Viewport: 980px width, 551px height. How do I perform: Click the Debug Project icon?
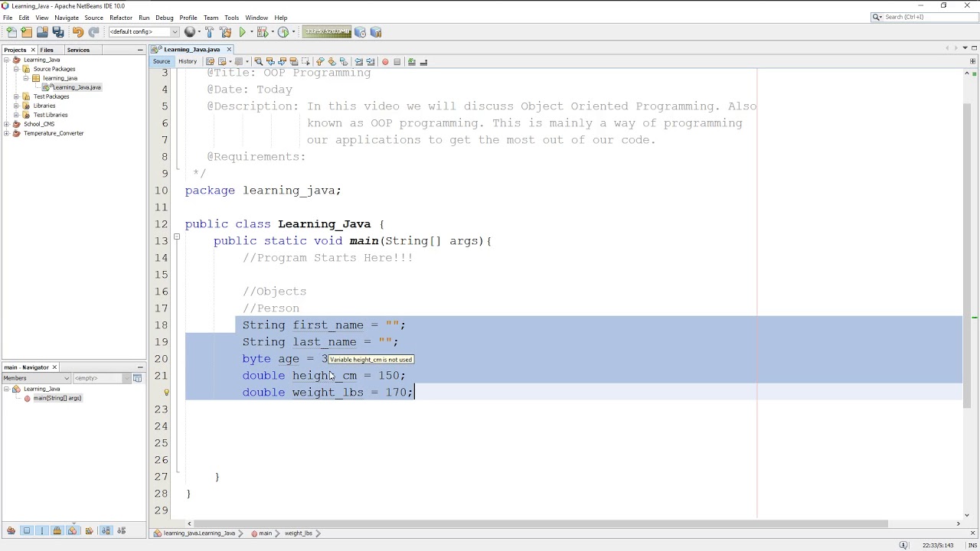click(263, 32)
